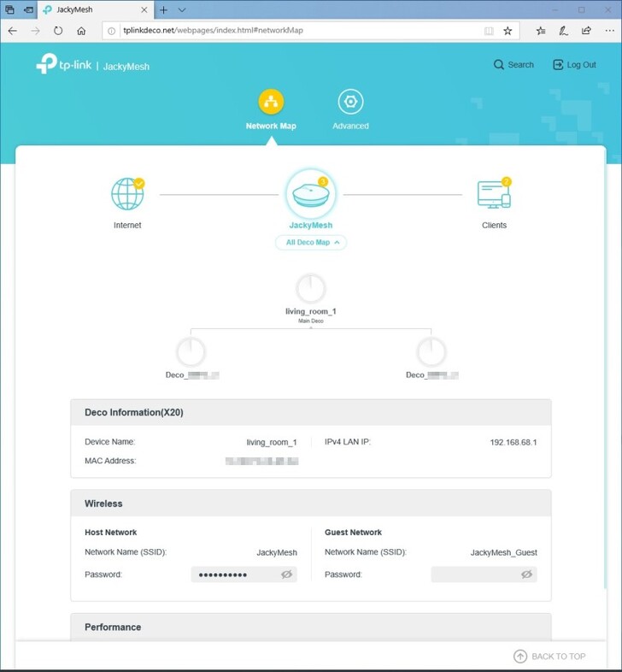Collapse the All Deco Map dropdown
This screenshot has height=672, width=622.
(311, 243)
